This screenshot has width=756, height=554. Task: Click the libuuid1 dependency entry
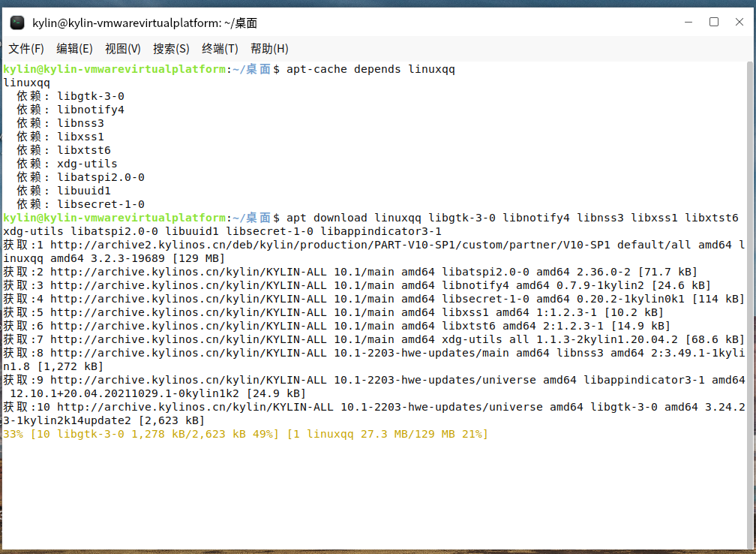click(x=83, y=191)
